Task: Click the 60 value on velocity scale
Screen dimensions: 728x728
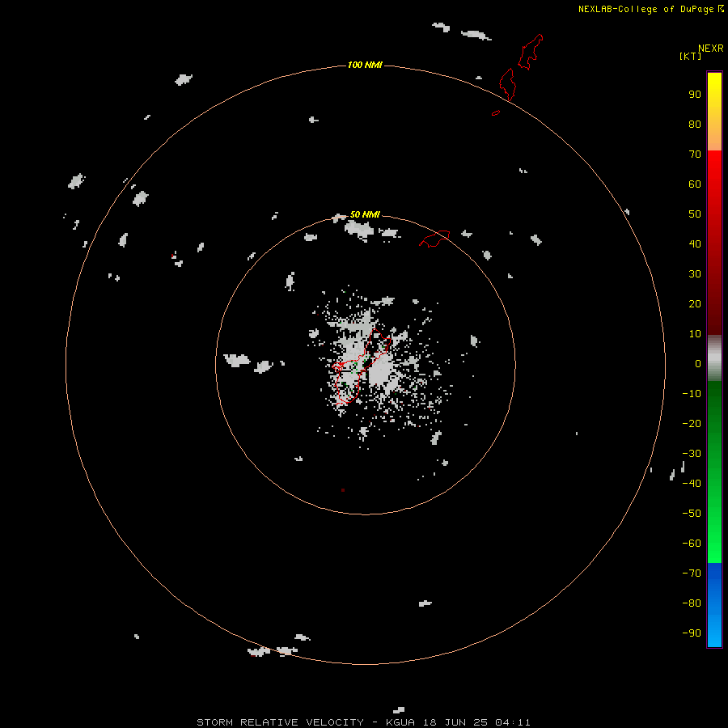Action: pos(695,184)
